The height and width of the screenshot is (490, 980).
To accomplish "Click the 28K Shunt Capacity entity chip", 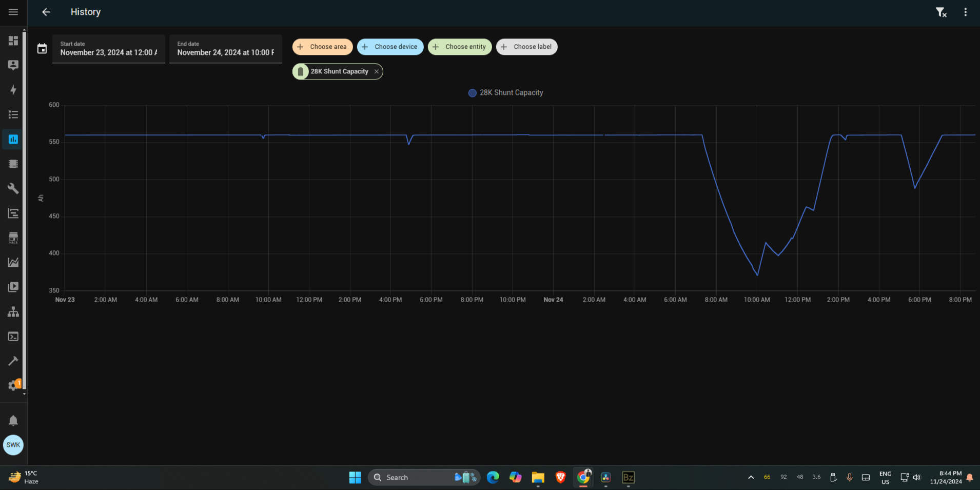I will (x=337, y=71).
